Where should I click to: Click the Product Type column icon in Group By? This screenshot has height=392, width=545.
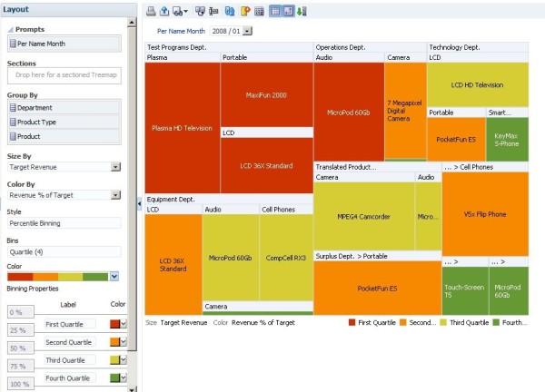tap(13, 122)
